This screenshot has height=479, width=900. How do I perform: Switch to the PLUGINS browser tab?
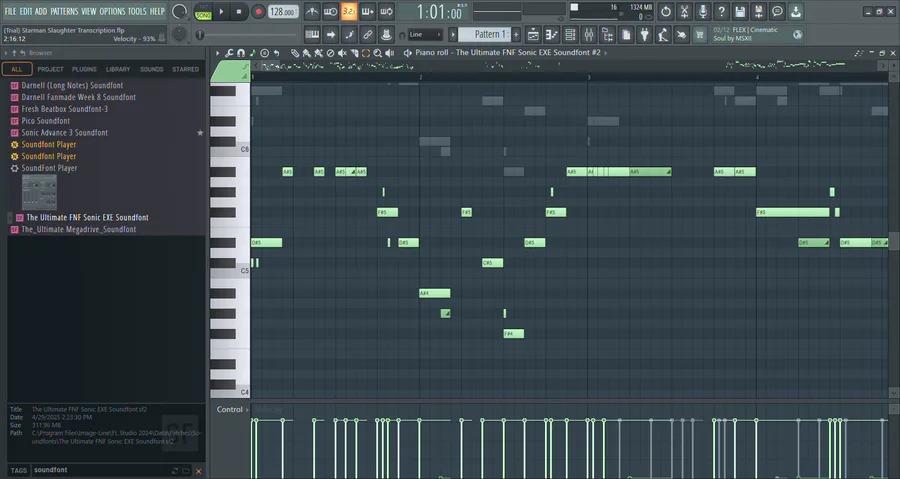pyautogui.click(x=84, y=69)
